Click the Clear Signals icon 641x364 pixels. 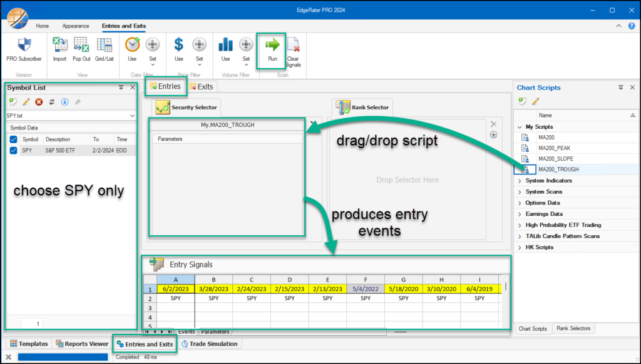click(293, 45)
